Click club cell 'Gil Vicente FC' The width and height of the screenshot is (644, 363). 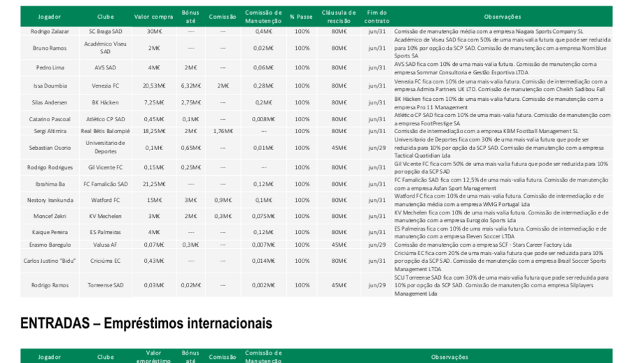tap(105, 167)
